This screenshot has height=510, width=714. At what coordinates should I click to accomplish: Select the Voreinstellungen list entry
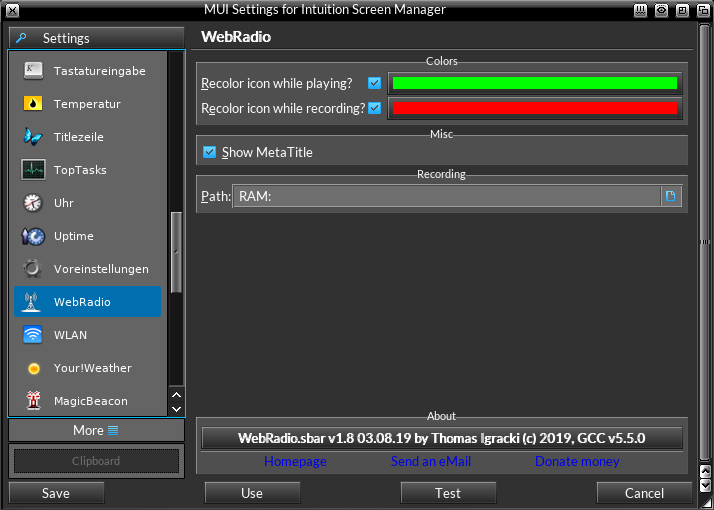(x=100, y=269)
